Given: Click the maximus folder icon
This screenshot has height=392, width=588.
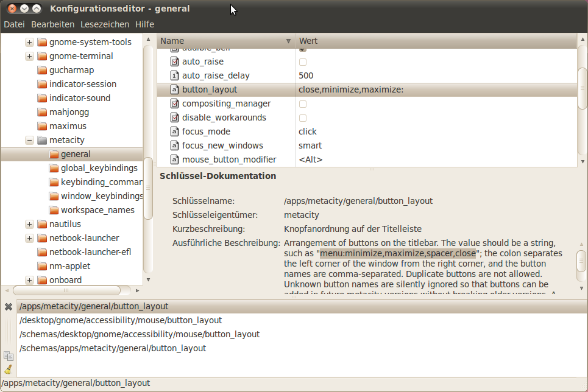Looking at the screenshot, I should point(42,126).
